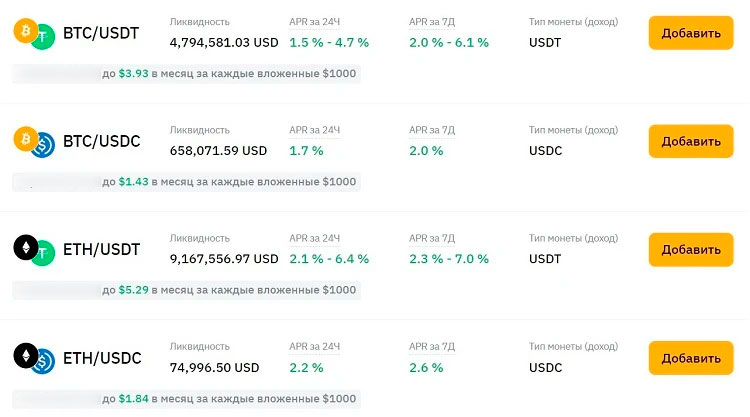750x417 pixels.
Task: Click the 2.1 % - 6.4 % APR value
Action: [x=328, y=259]
